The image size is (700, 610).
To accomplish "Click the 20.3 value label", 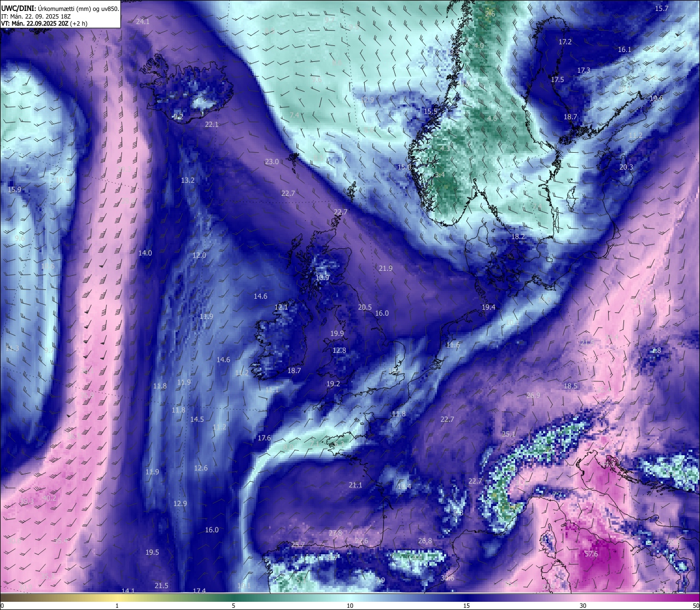I will click(x=626, y=167).
